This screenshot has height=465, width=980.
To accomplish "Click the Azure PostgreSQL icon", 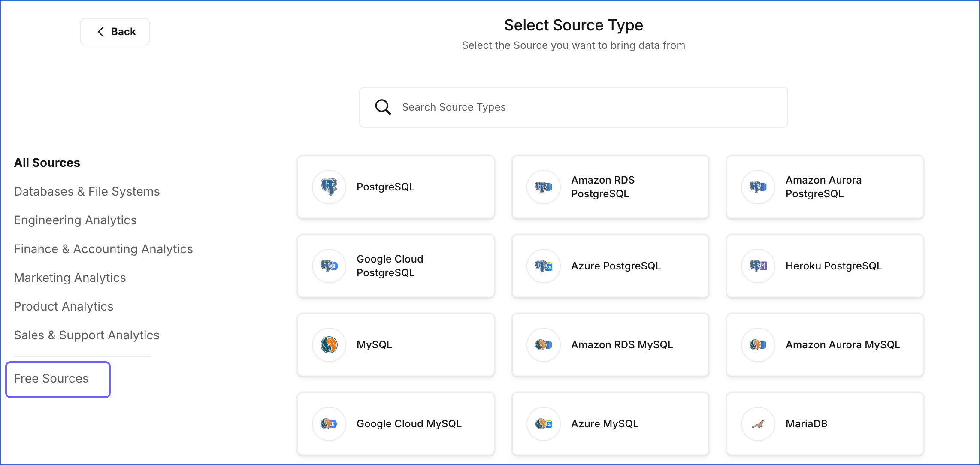I will (544, 266).
